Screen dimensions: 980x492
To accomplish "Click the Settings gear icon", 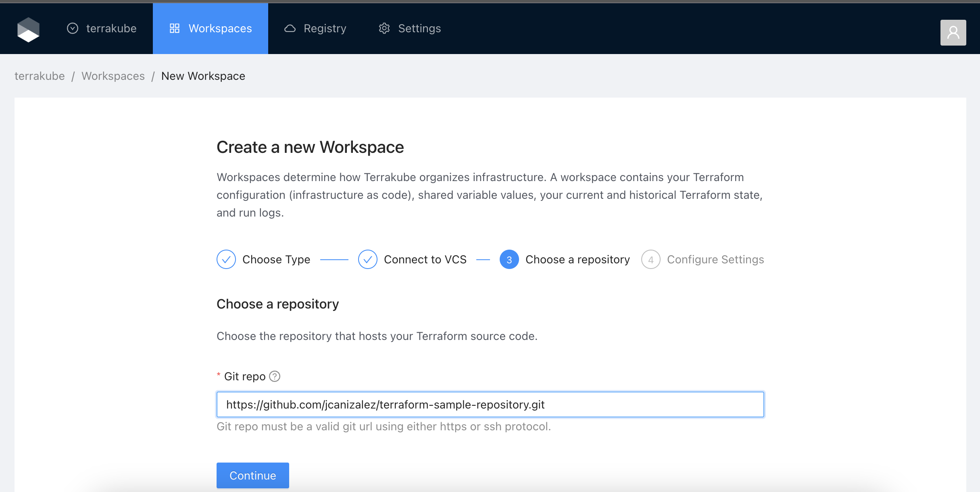I will (384, 29).
